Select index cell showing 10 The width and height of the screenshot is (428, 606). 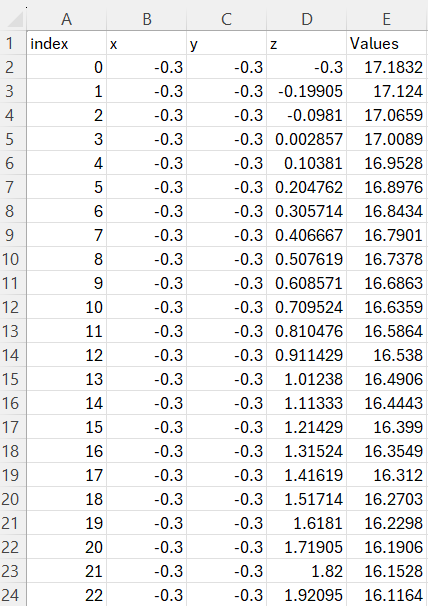pyautogui.click(x=67, y=307)
